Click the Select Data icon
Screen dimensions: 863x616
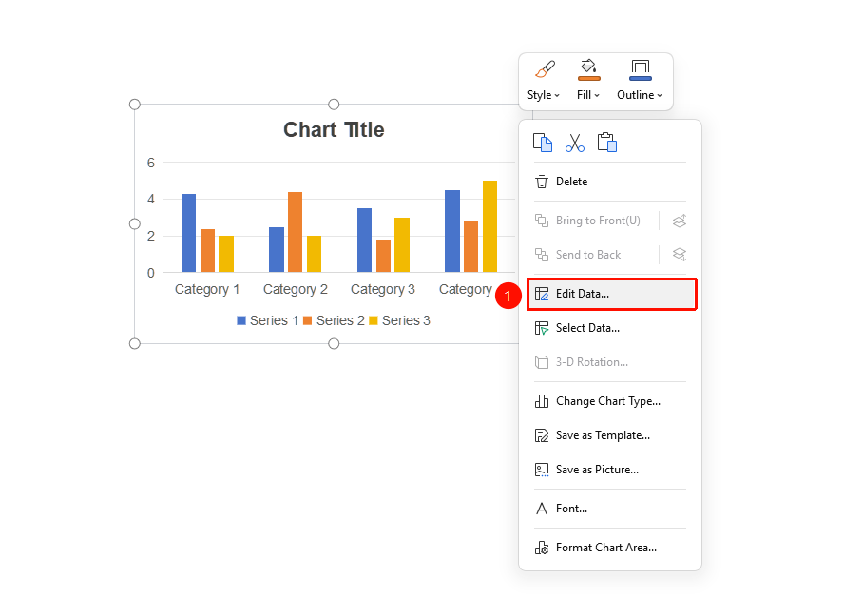click(542, 328)
